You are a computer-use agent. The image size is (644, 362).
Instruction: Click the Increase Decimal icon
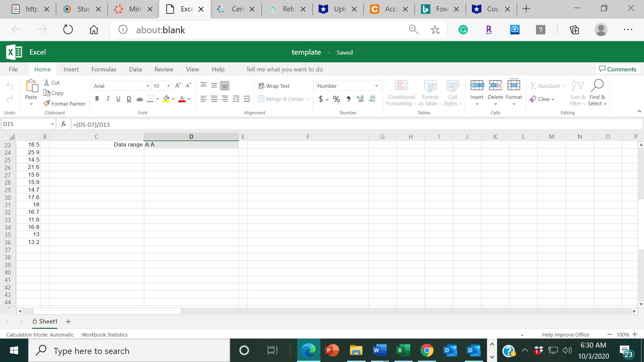[360, 99]
